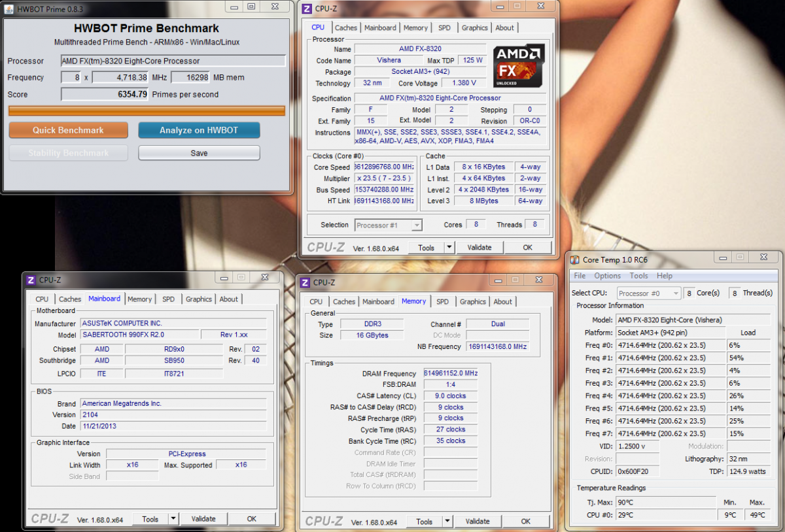Click Validate in CPU-Z Memory window

point(478,522)
